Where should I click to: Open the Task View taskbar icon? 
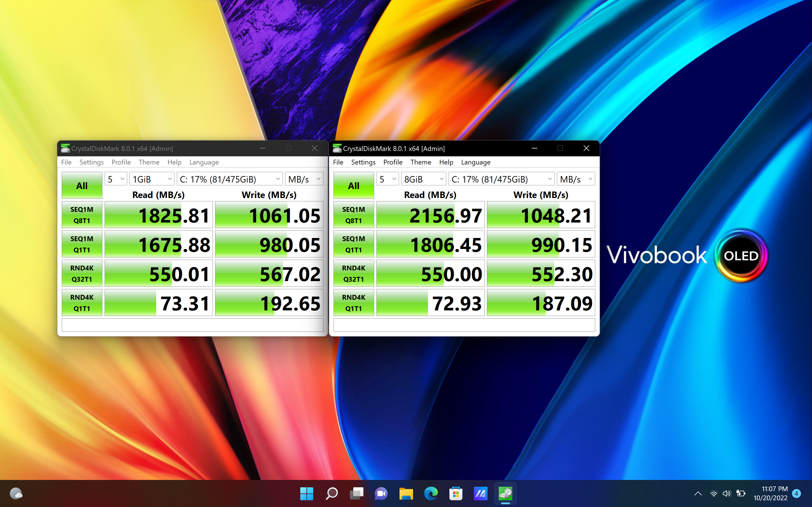[356, 493]
